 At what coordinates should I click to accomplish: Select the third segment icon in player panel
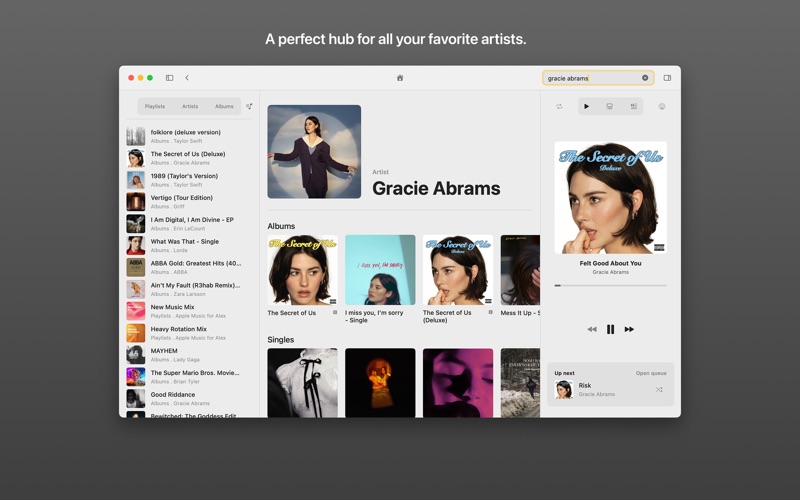click(x=633, y=107)
